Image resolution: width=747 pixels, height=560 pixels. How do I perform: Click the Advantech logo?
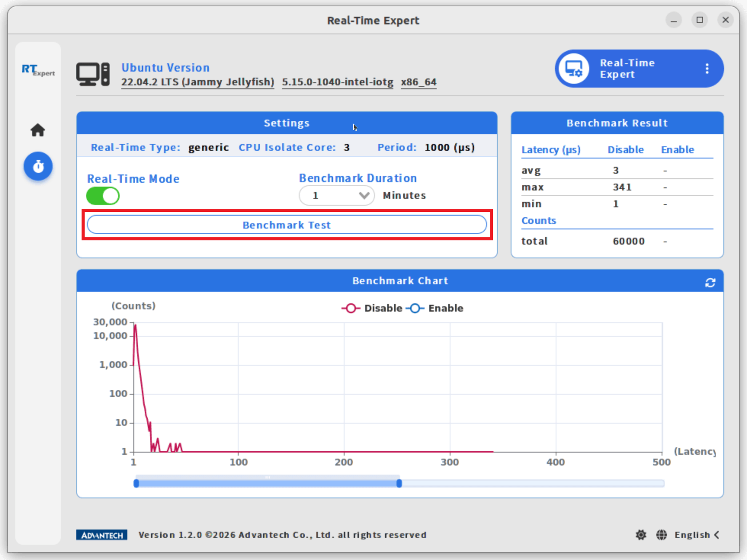click(102, 535)
